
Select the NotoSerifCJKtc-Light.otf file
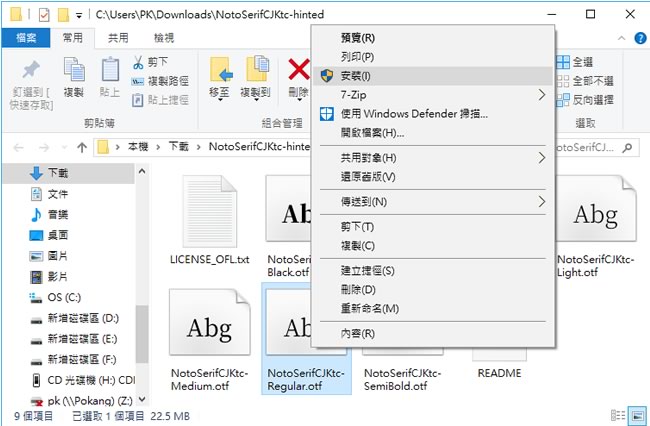click(x=596, y=226)
